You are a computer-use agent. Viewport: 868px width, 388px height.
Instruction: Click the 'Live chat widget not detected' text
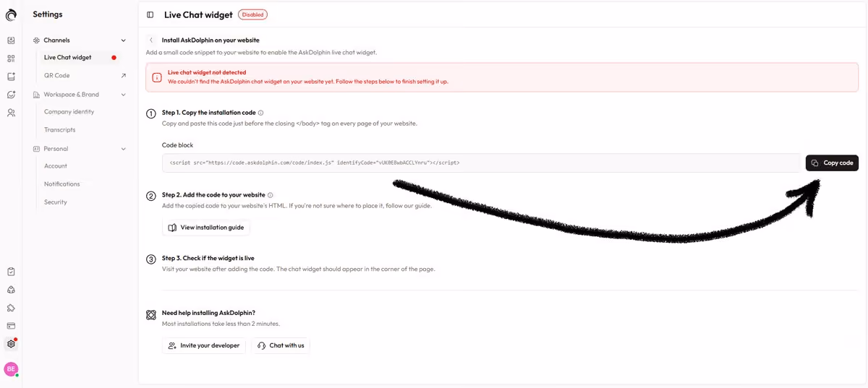click(207, 72)
